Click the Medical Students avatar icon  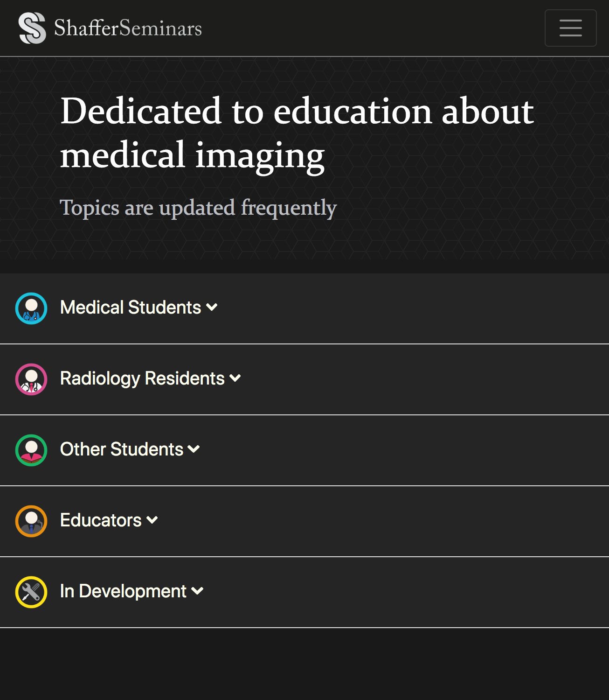click(31, 308)
